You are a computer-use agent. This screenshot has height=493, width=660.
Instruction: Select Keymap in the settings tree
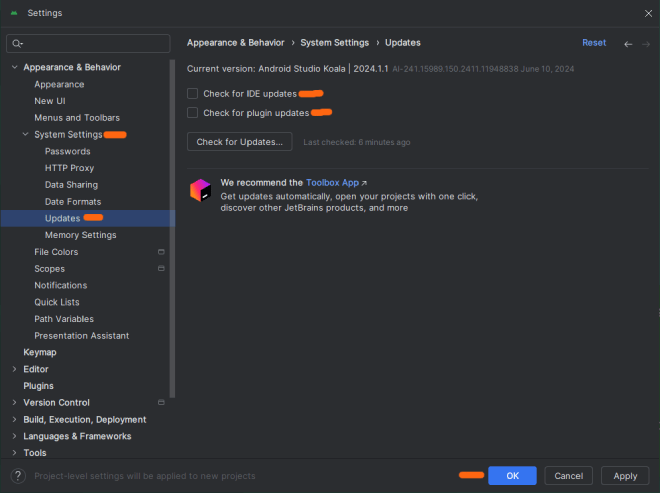pos(40,352)
